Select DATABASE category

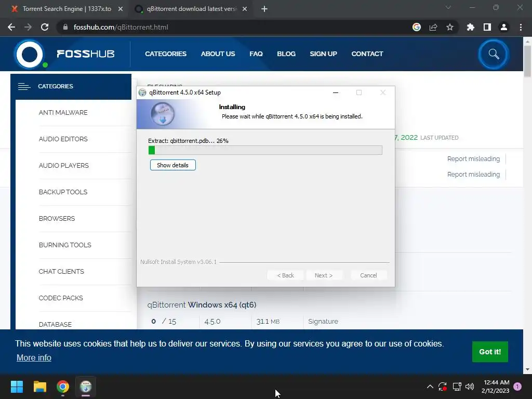[x=55, y=324]
